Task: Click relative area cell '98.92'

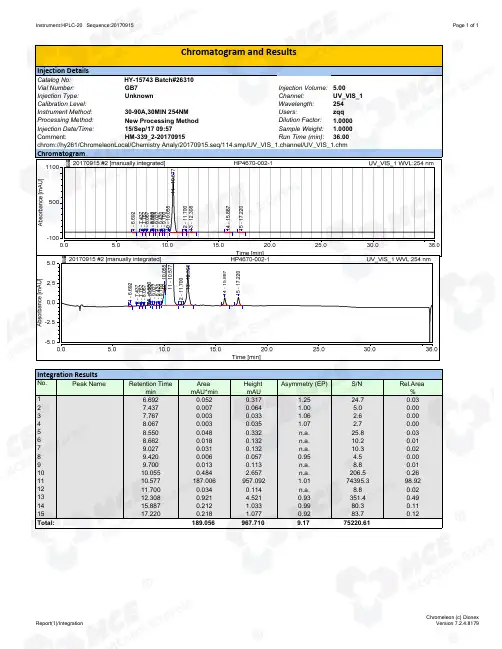Action: (x=412, y=481)
